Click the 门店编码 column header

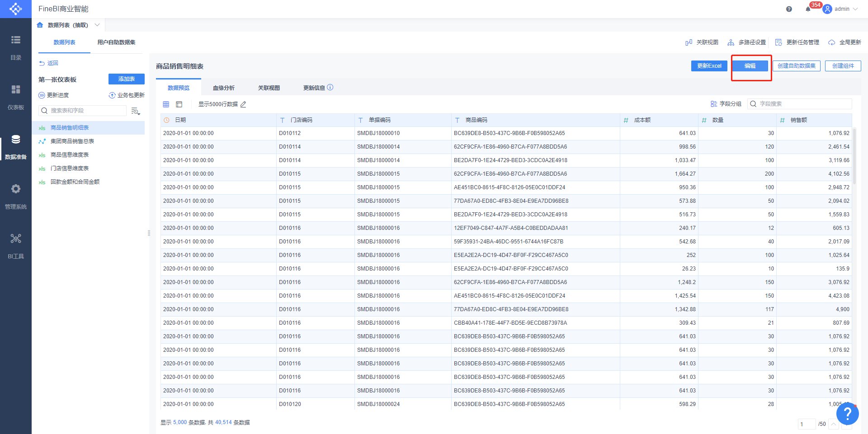pyautogui.click(x=316, y=120)
